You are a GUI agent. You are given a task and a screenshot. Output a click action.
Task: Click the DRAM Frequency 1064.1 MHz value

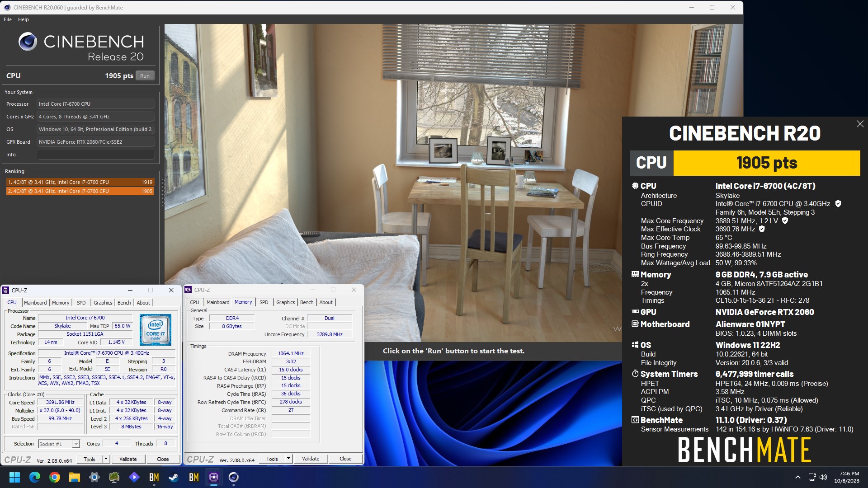[x=291, y=353]
